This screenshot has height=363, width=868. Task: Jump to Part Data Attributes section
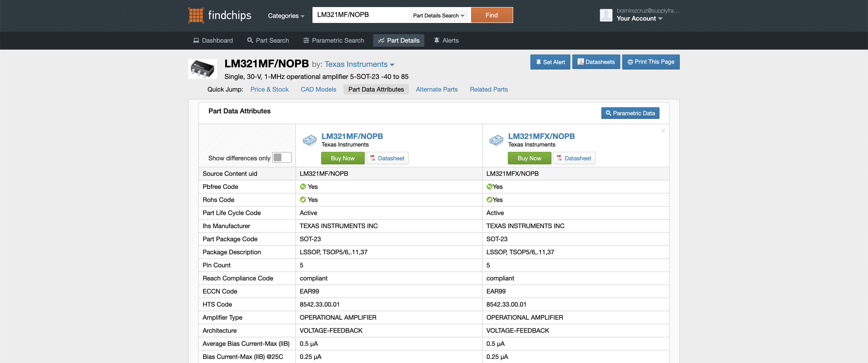(x=376, y=89)
